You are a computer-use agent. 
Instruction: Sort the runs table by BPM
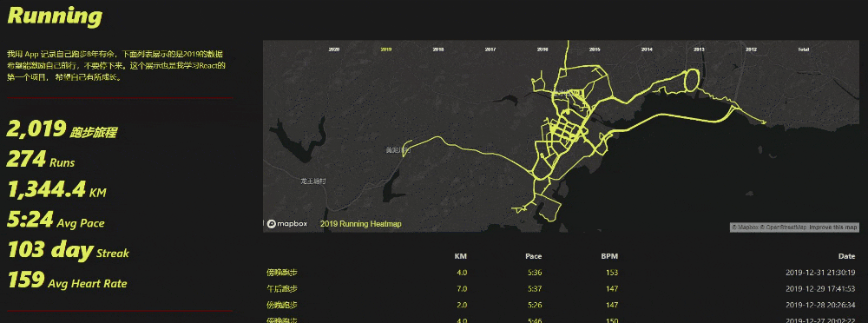[x=609, y=256]
